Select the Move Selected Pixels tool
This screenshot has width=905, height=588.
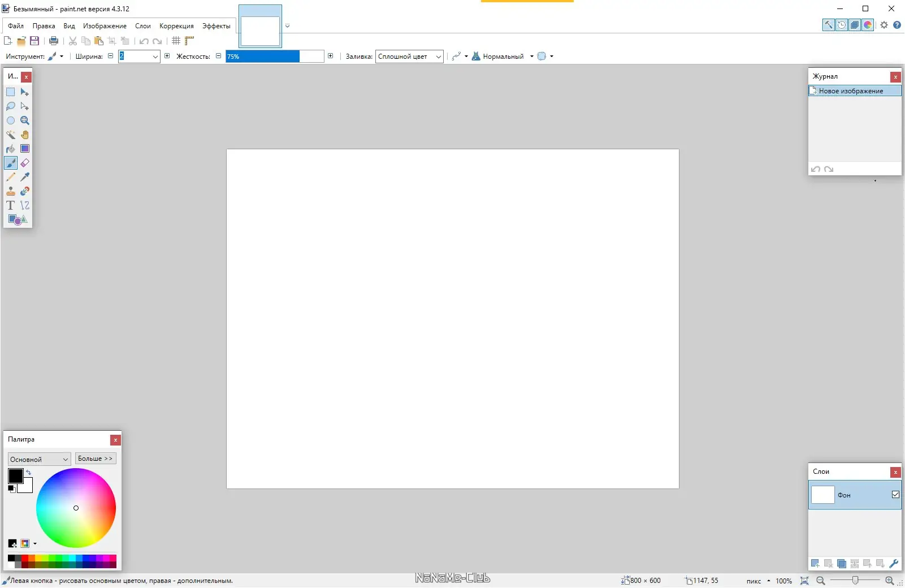(25, 92)
